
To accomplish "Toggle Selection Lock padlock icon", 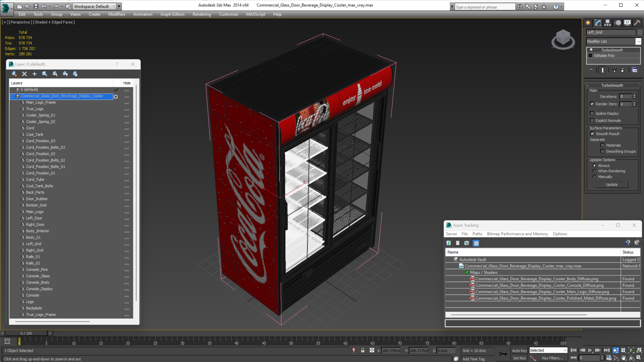I will click(x=363, y=350).
